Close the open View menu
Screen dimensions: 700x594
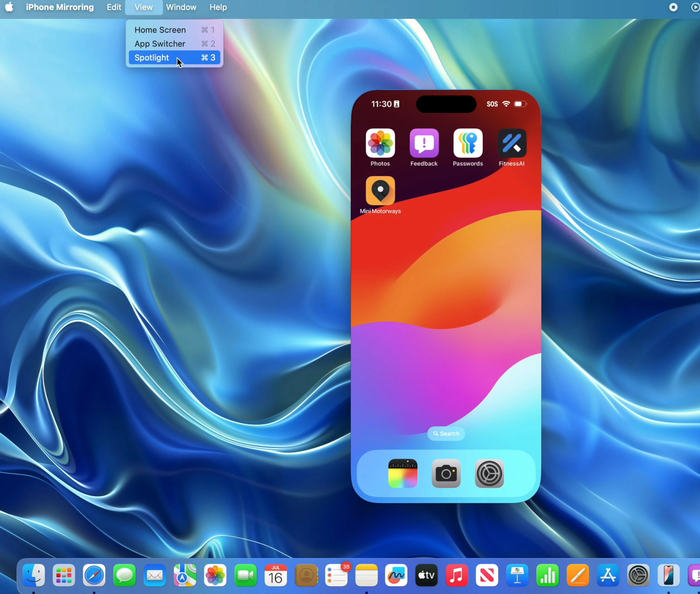(144, 7)
